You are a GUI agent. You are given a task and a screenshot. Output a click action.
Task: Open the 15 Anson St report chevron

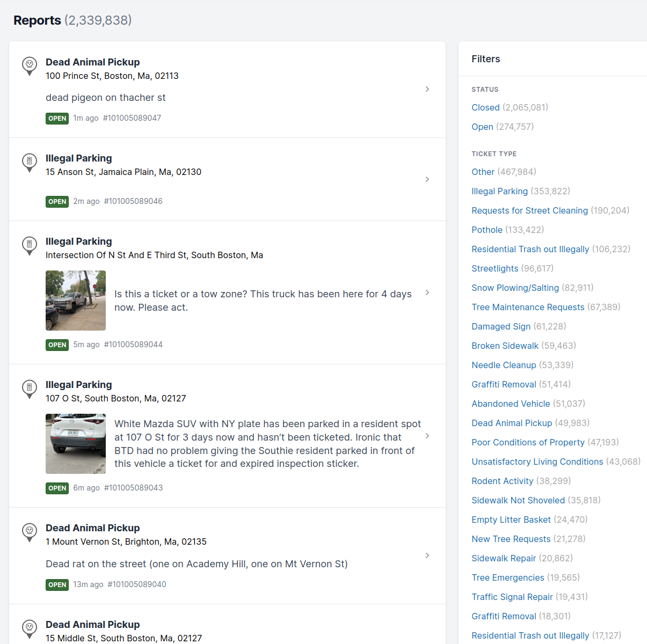427,179
